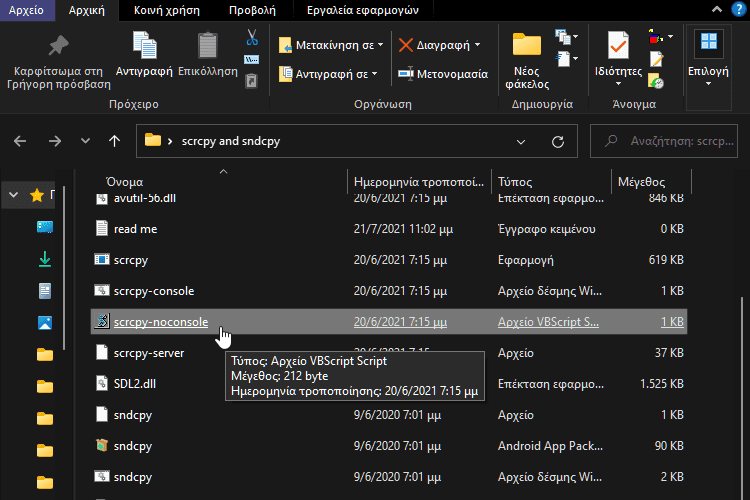The width and height of the screenshot is (750, 500).
Task: Switch to the Κοινή χρήση tab
Action: click(166, 10)
